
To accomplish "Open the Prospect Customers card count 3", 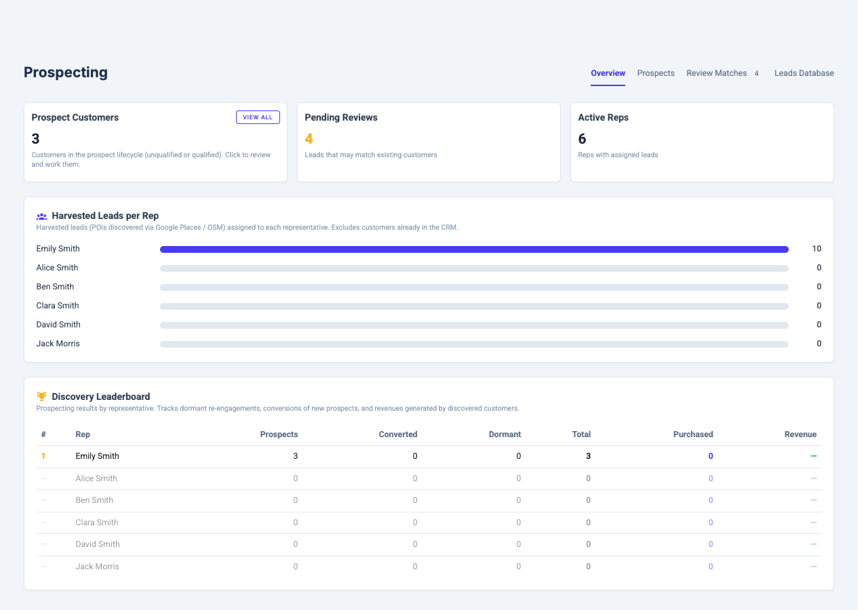I will click(36, 139).
